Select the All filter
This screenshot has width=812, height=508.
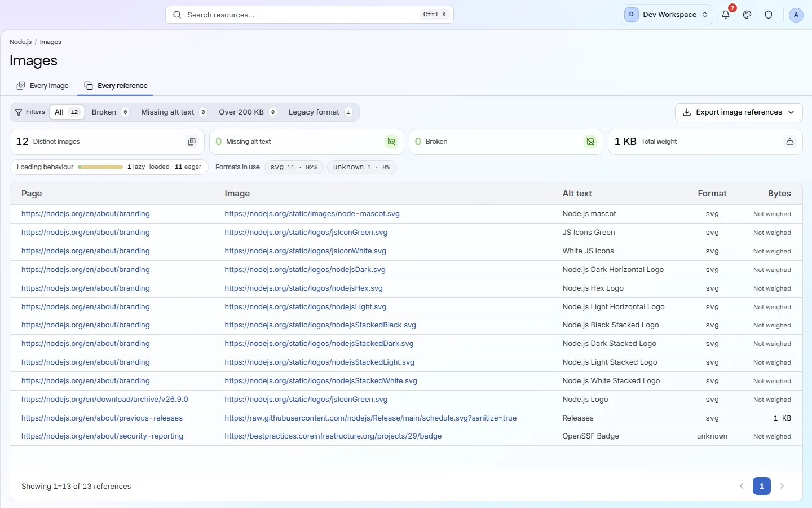(x=67, y=112)
